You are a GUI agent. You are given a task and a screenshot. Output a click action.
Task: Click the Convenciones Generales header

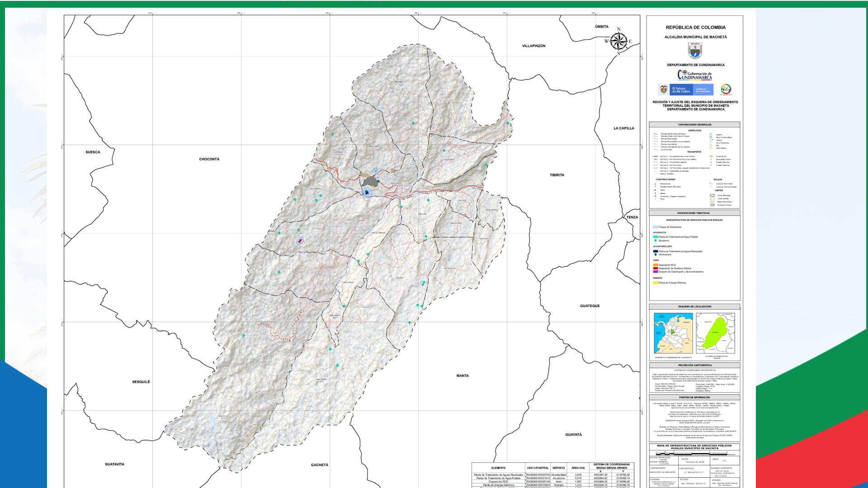694,124
